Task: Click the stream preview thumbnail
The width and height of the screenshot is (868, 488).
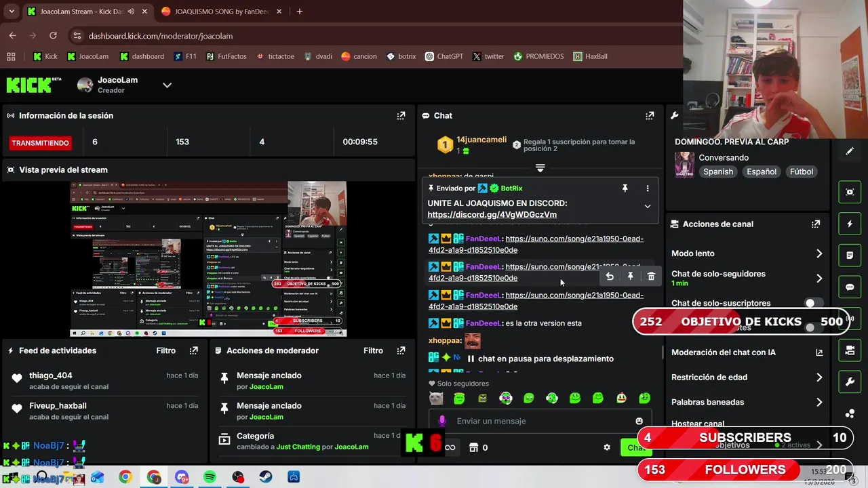Action: [208, 259]
